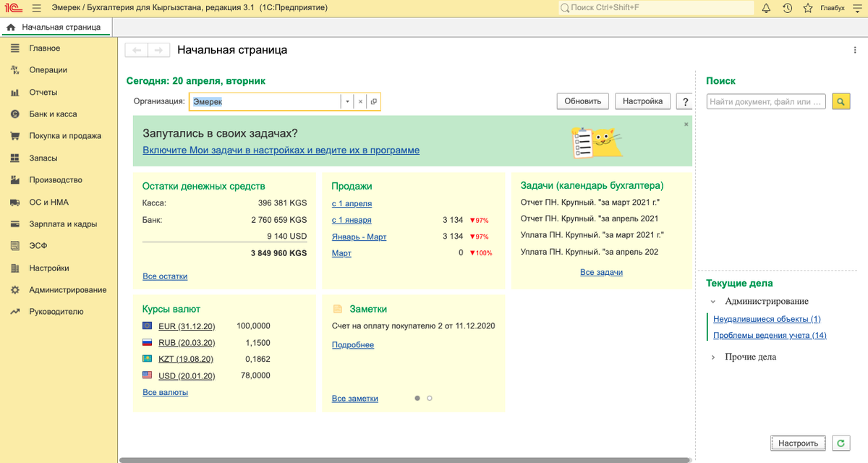Open the Организация dropdown arrow

click(x=347, y=102)
